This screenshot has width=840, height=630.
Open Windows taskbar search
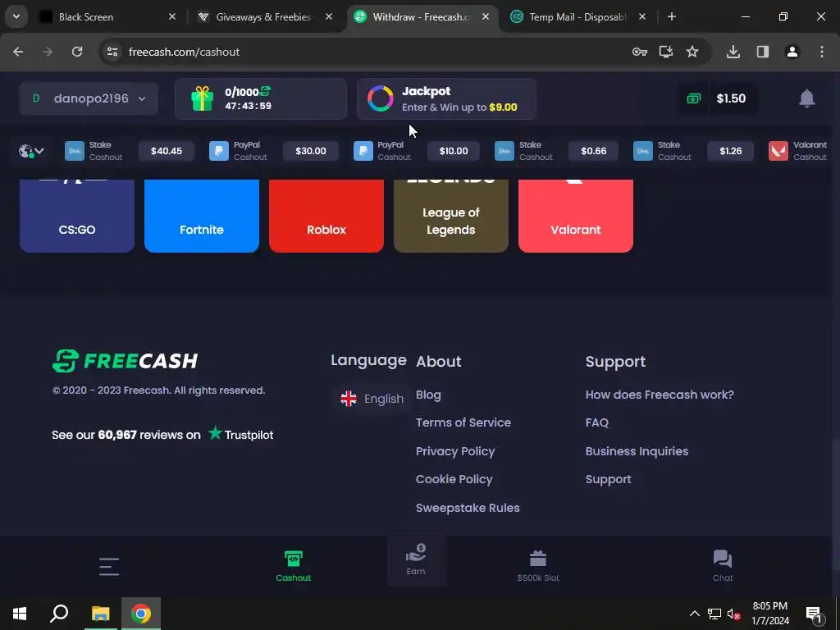point(59,614)
